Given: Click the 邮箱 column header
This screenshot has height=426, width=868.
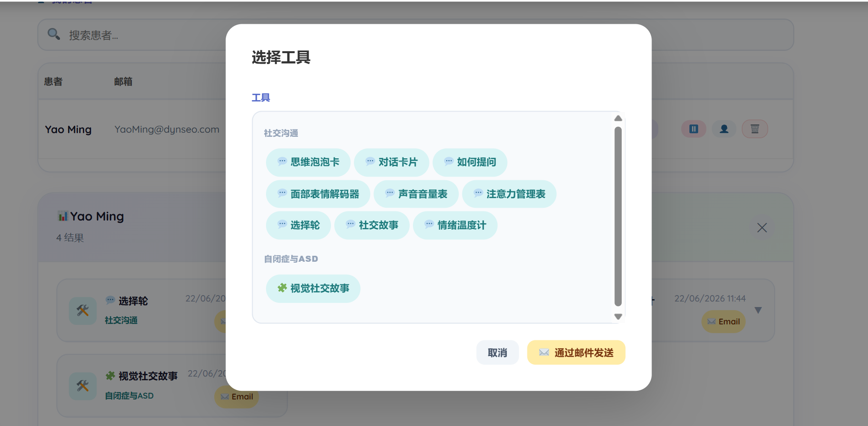Looking at the screenshot, I should pos(123,81).
